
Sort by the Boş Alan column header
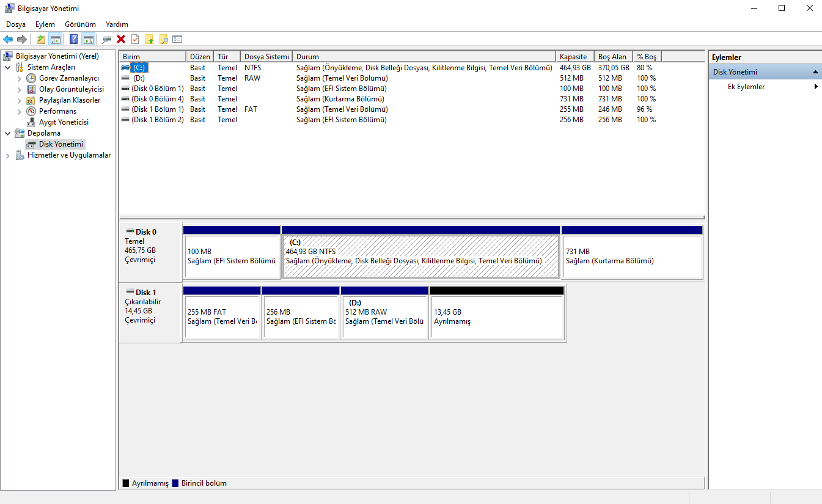(x=614, y=56)
